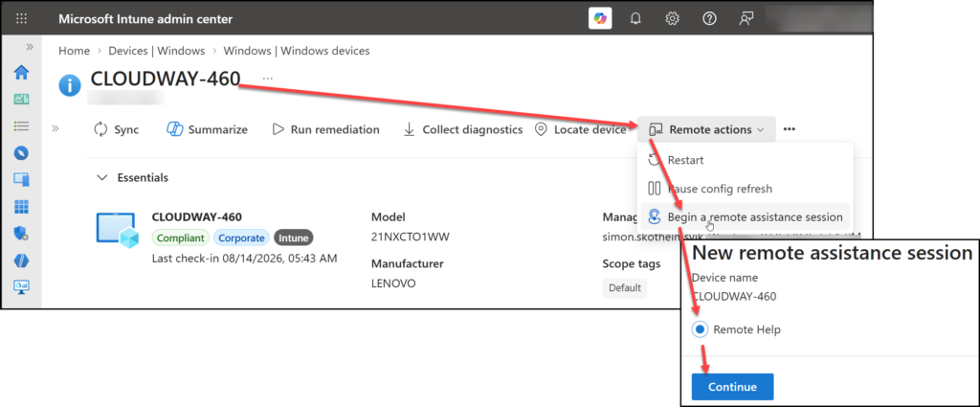
Task: Open Dashboard in the sidebar
Action: tap(21, 99)
